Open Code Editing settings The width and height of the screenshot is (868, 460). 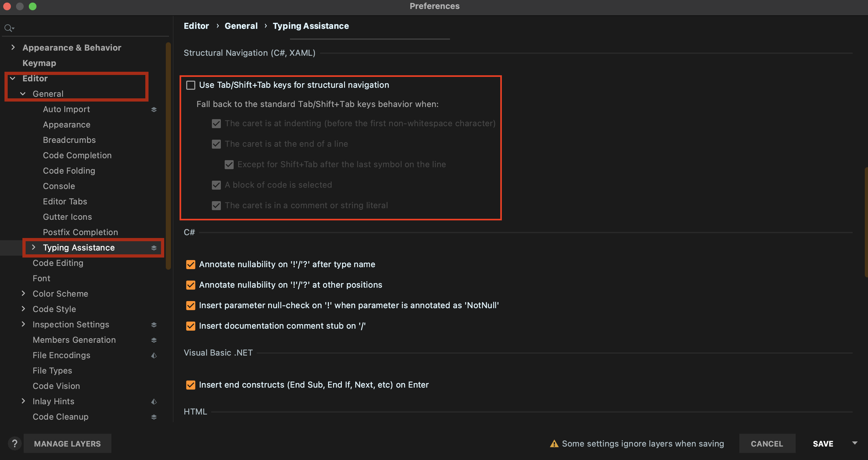click(x=58, y=263)
